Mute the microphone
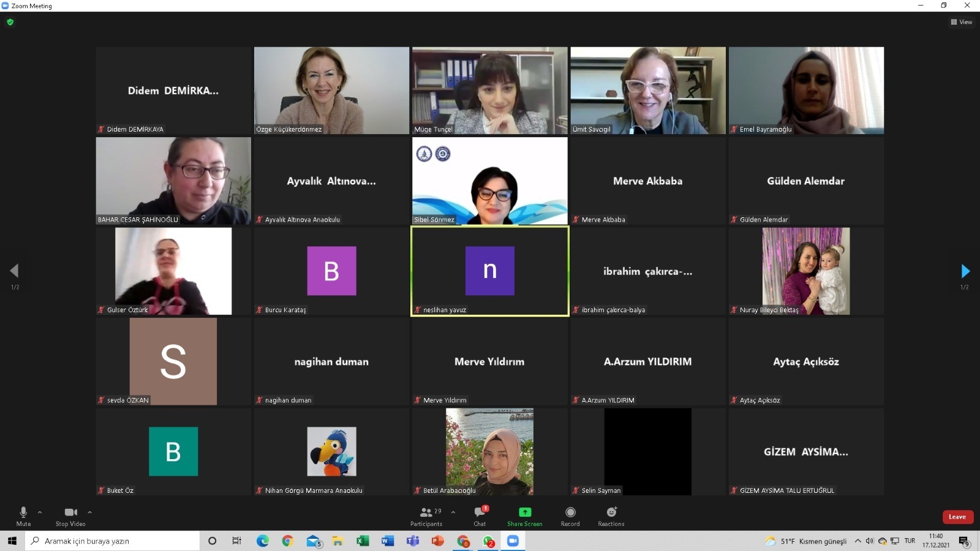 23,515
